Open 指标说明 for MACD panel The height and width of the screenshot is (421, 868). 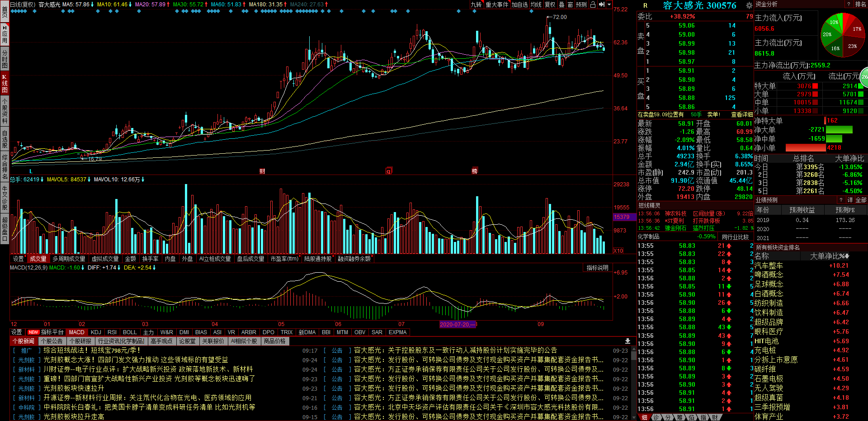597,268
